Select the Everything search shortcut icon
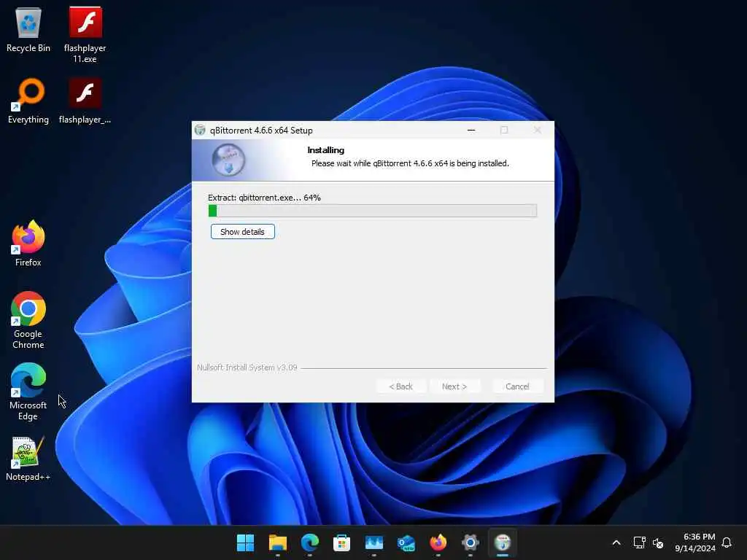The height and width of the screenshot is (560, 747). tap(28, 101)
